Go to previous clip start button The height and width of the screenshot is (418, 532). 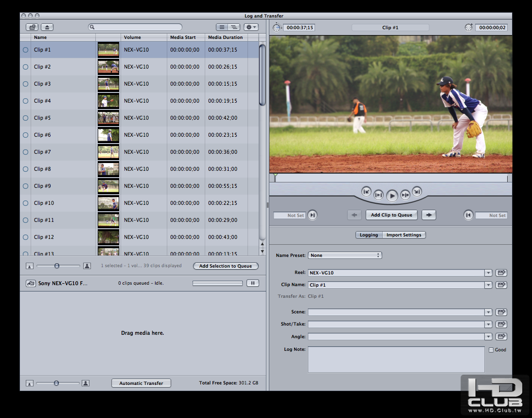(366, 192)
